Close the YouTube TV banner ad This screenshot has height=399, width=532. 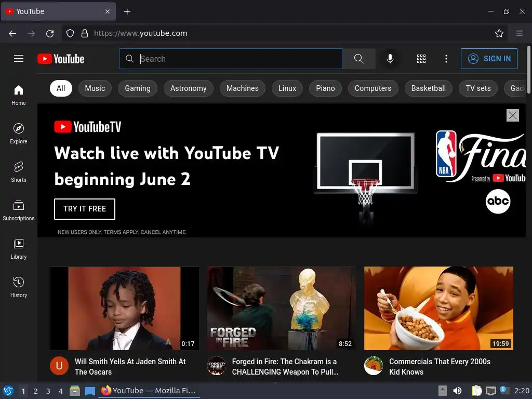(512, 115)
